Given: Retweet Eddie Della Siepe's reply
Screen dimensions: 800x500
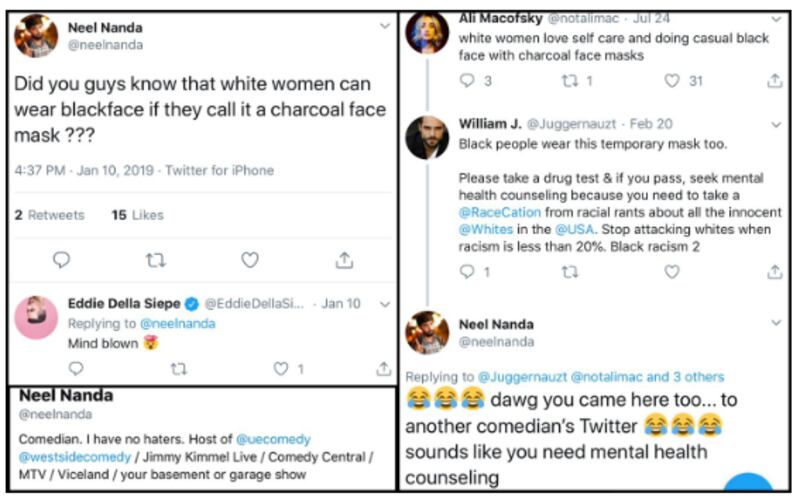Looking at the screenshot, I should click(178, 369).
